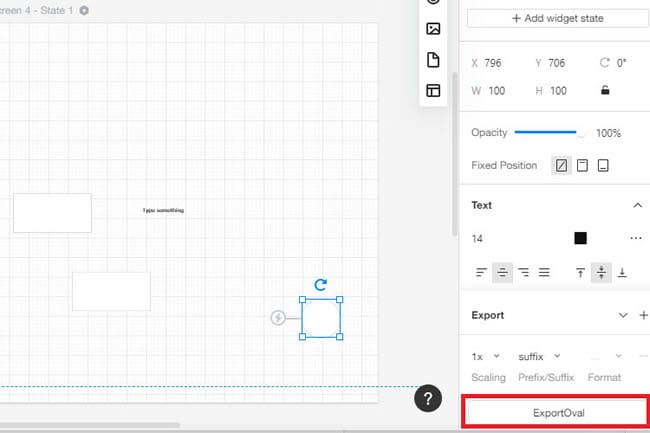Open the Format dropdown
Screen dimensions: 650x433
coord(606,356)
